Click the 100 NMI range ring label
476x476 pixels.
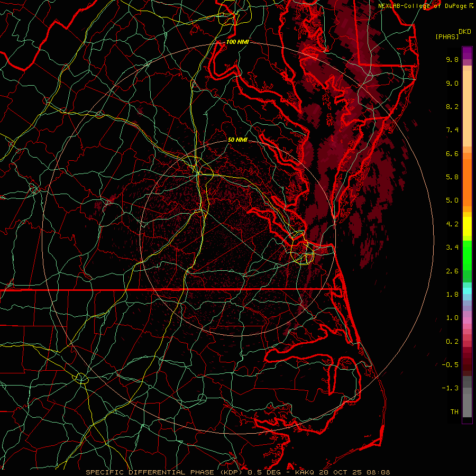click(237, 42)
